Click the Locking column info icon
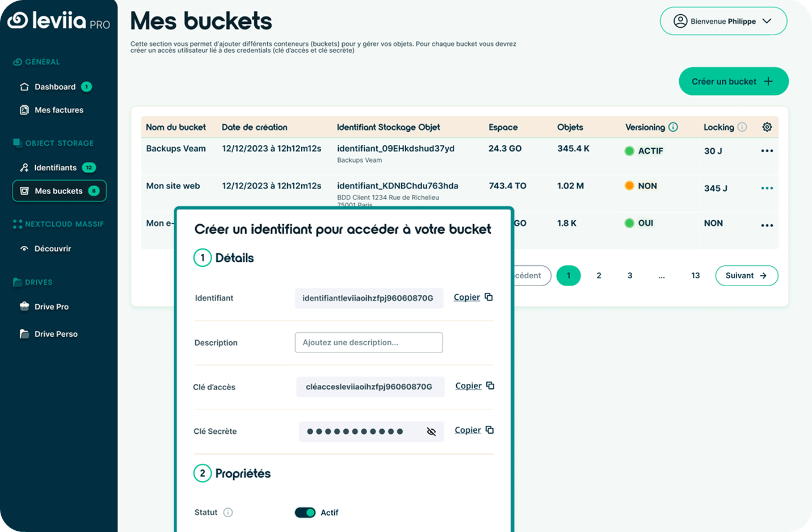 [x=742, y=127]
